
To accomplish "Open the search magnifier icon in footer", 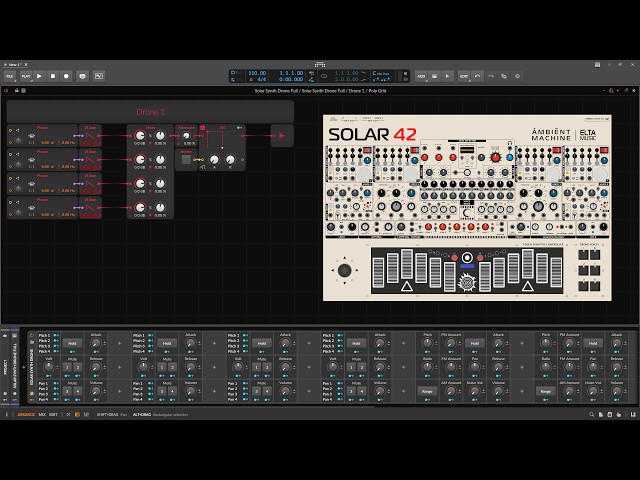I will (x=591, y=415).
